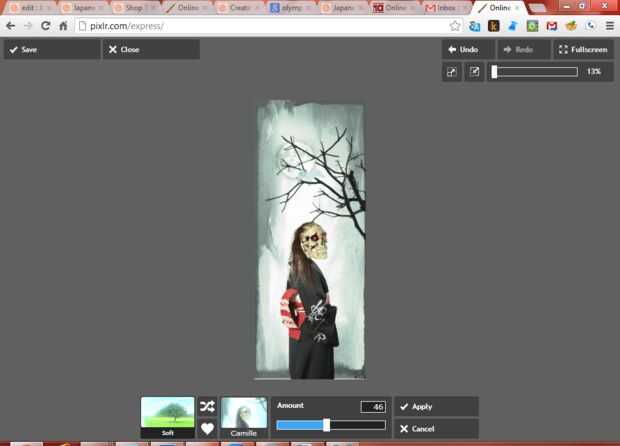Viewport: 620px width, 446px height.
Task: Switch to the Inbox Gmail tab
Action: 446,8
